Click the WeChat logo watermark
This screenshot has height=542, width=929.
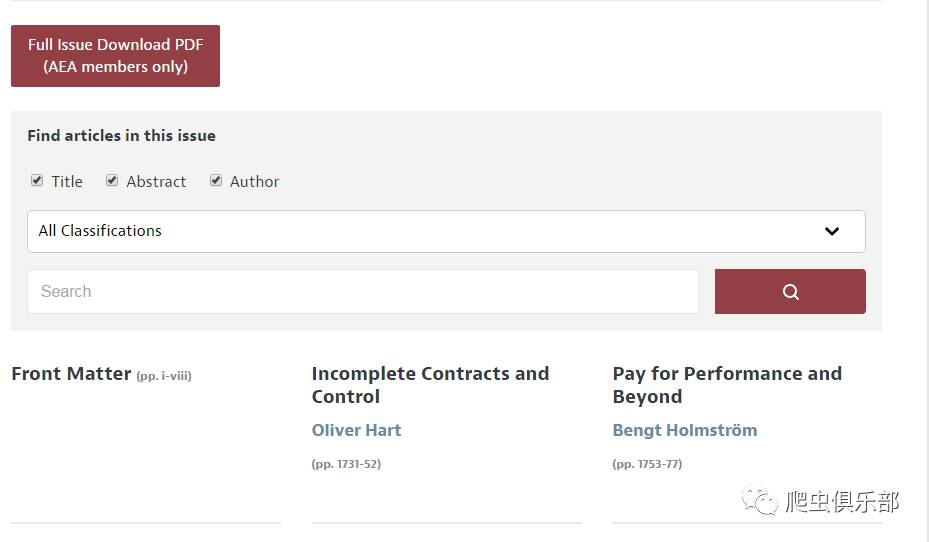tap(759, 499)
